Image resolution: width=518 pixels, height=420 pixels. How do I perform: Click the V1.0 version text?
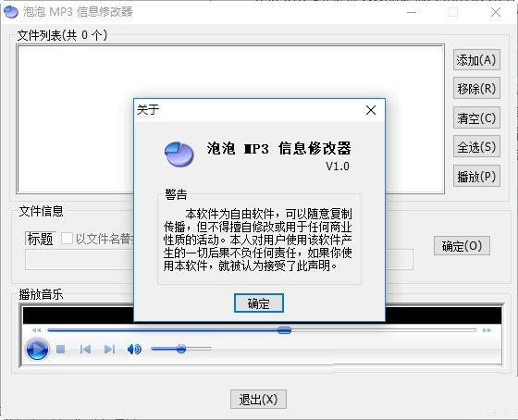pos(338,167)
